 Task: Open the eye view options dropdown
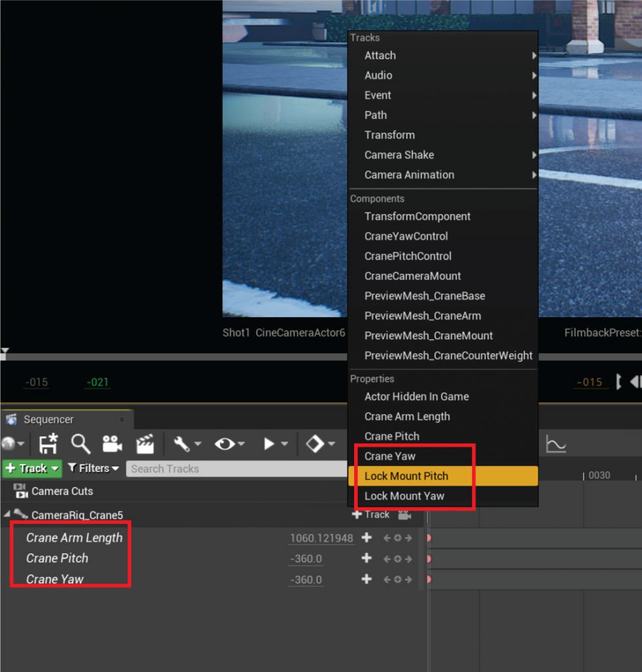point(230,444)
